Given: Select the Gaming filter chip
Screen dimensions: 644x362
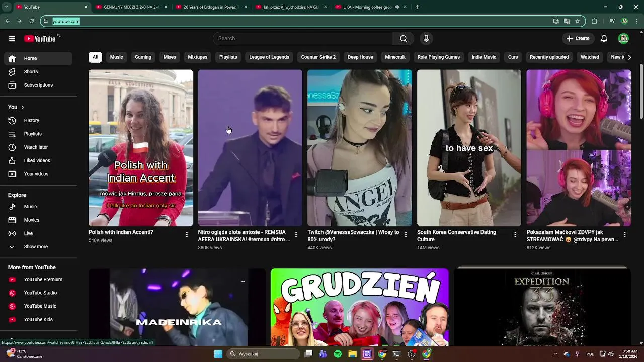Looking at the screenshot, I should pos(143,57).
